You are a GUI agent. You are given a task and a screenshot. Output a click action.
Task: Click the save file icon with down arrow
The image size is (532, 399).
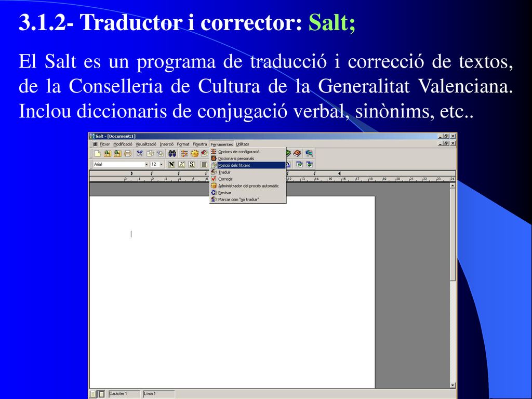coord(117,153)
